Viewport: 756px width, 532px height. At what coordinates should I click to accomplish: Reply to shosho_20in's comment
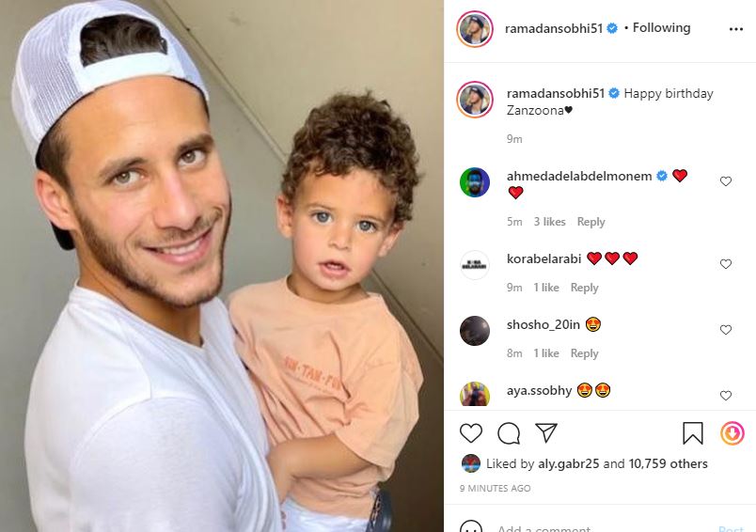click(x=584, y=353)
